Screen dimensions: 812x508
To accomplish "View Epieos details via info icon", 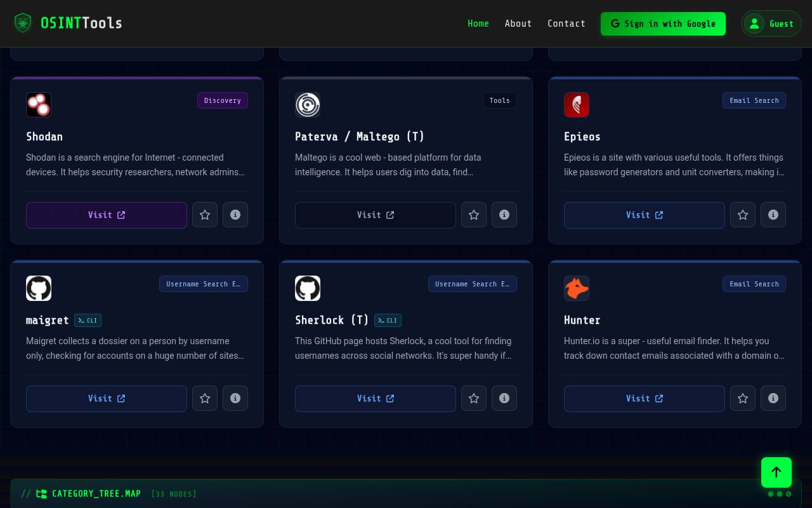I will click(773, 215).
